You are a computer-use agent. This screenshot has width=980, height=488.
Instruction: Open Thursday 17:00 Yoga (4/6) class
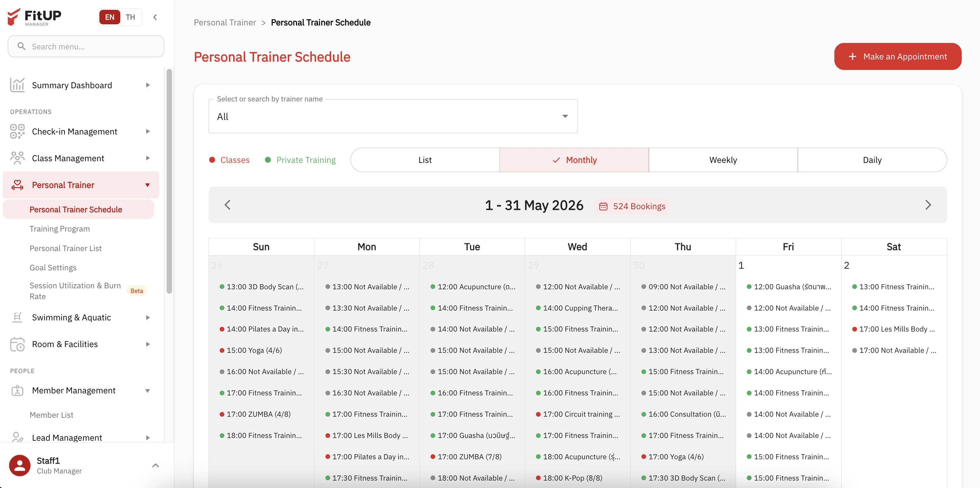pos(672,457)
